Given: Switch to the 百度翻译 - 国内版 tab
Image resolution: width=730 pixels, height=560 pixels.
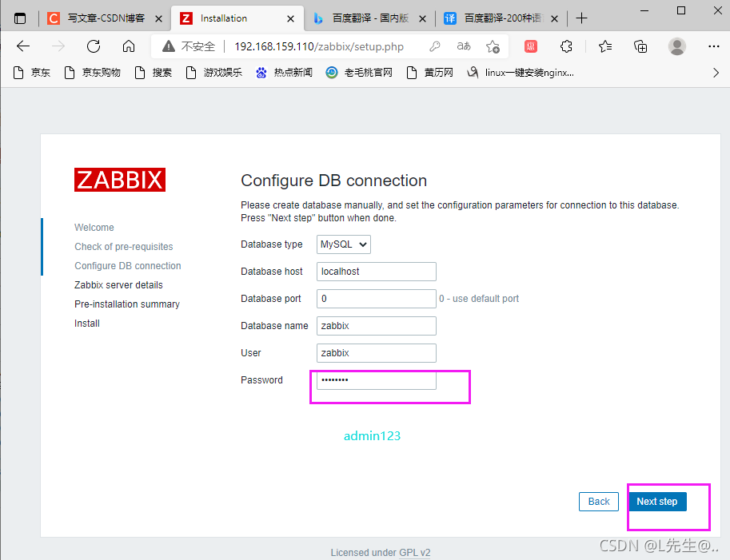Looking at the screenshot, I should tap(370, 18).
